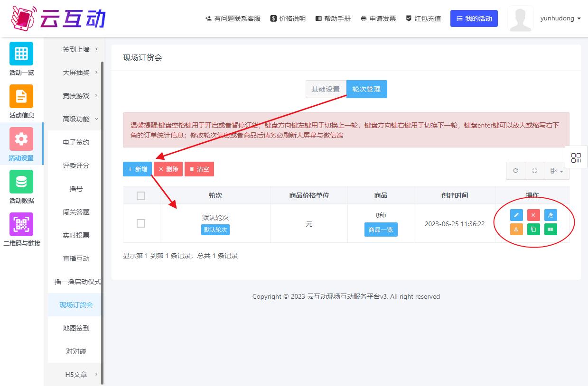
Task: Open 直播互动 in the submenu
Action: [x=76, y=258]
